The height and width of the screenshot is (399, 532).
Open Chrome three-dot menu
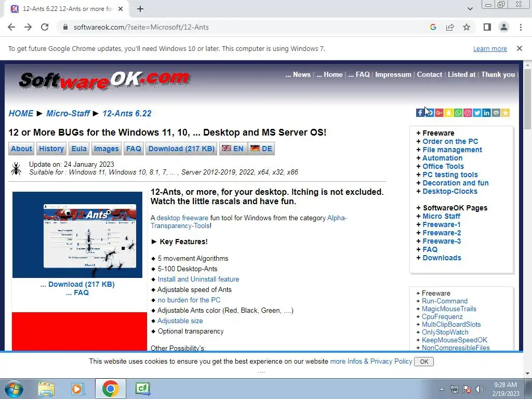click(x=521, y=27)
